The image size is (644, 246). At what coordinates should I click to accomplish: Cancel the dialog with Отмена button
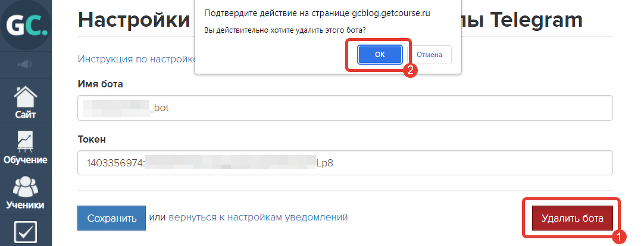(429, 55)
